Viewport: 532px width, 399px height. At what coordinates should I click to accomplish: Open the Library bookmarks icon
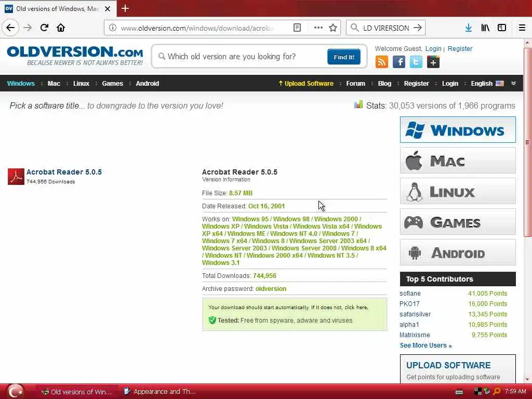(x=485, y=28)
